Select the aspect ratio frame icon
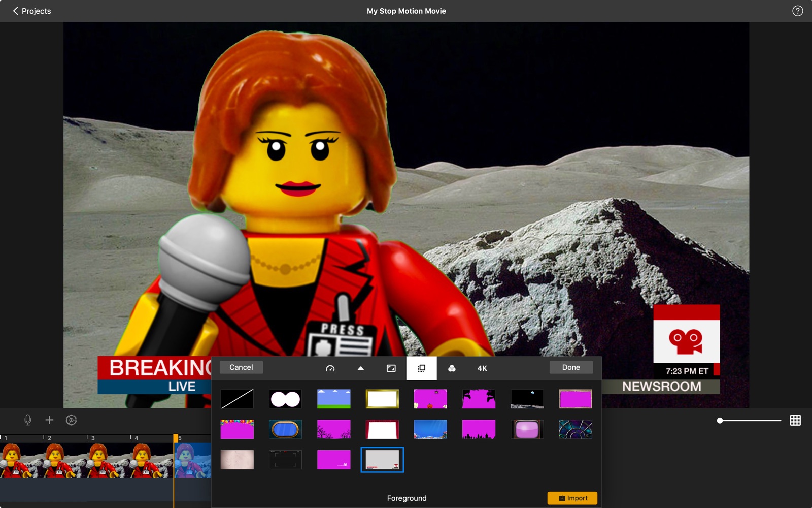 (391, 368)
